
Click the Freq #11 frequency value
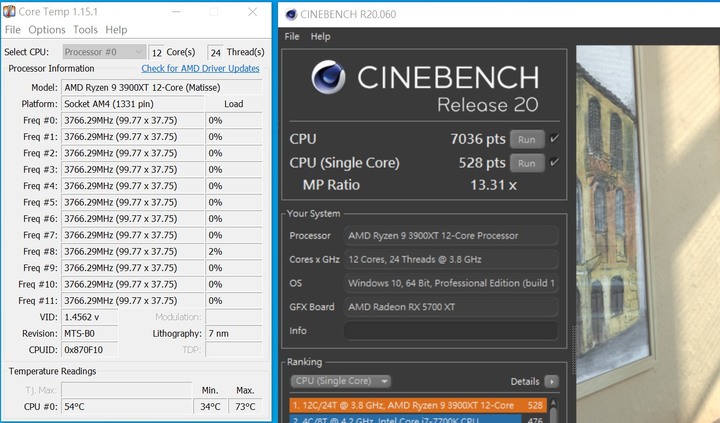[x=133, y=301]
